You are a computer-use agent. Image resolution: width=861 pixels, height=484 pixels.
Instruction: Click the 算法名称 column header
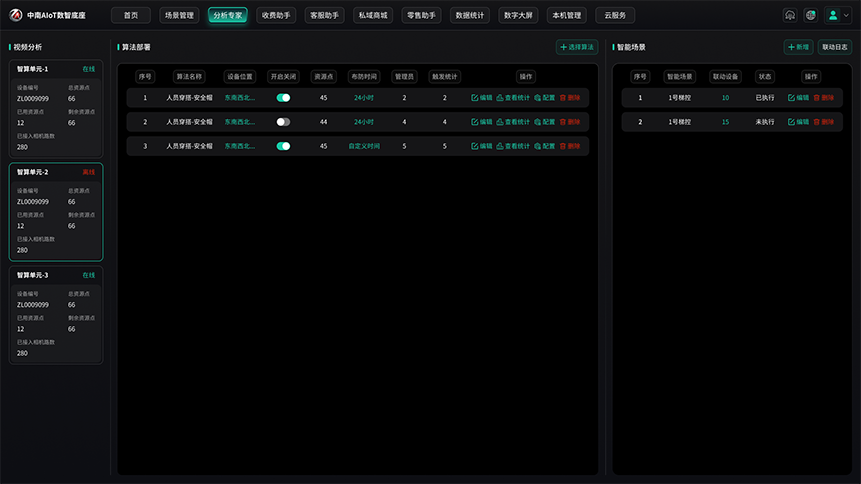pyautogui.click(x=189, y=77)
